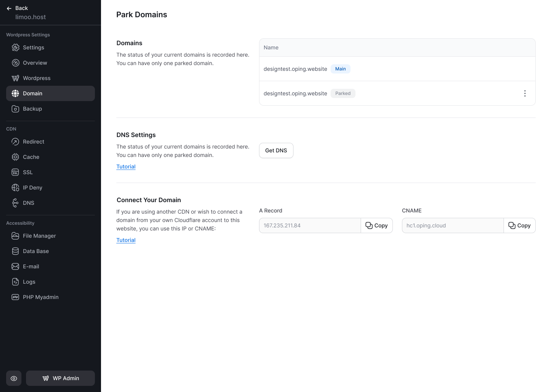This screenshot has width=551, height=392.
Task: Click the Parked badge on second domain
Action: tap(343, 93)
